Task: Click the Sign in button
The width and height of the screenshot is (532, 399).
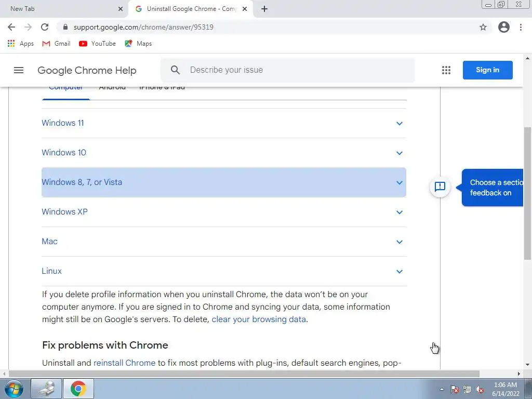Action: [487, 70]
